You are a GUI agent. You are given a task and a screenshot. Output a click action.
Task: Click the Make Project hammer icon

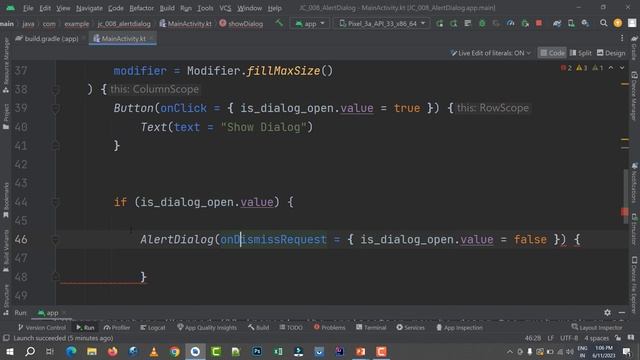click(279, 23)
